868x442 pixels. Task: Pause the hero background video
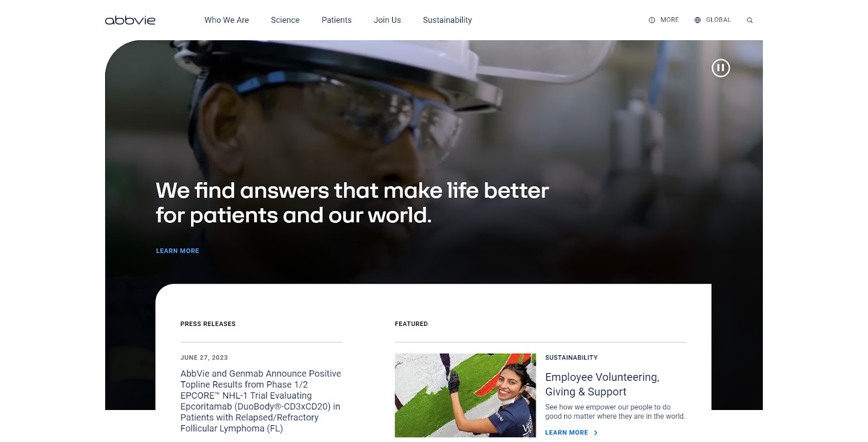720,68
